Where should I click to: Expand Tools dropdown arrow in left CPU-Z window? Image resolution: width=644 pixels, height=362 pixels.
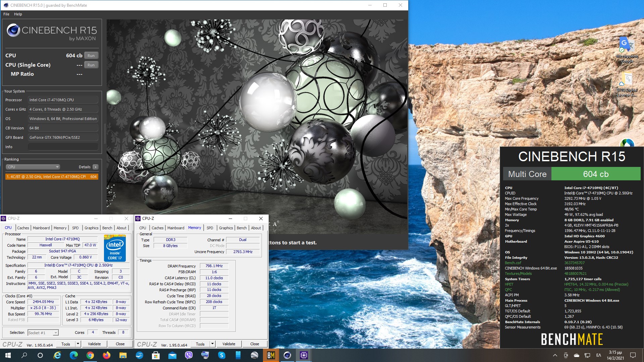click(78, 344)
